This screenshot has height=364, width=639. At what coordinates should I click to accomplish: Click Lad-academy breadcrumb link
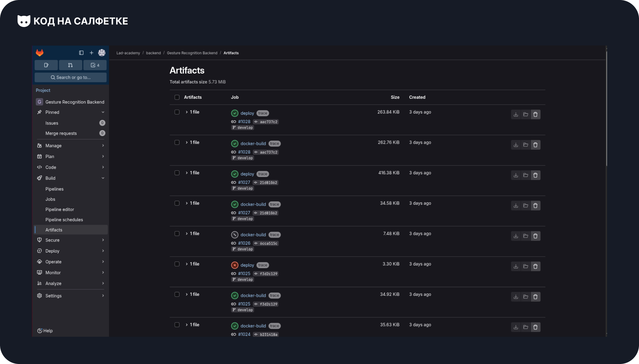coord(128,53)
